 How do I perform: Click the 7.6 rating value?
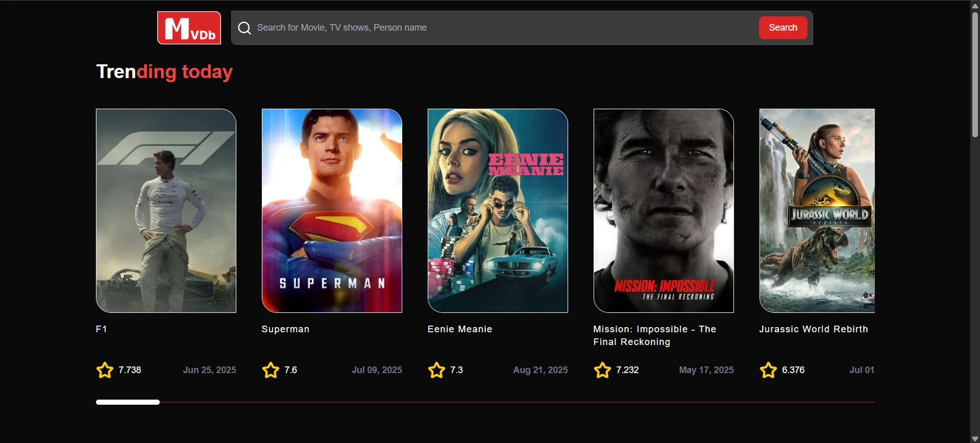click(x=291, y=370)
